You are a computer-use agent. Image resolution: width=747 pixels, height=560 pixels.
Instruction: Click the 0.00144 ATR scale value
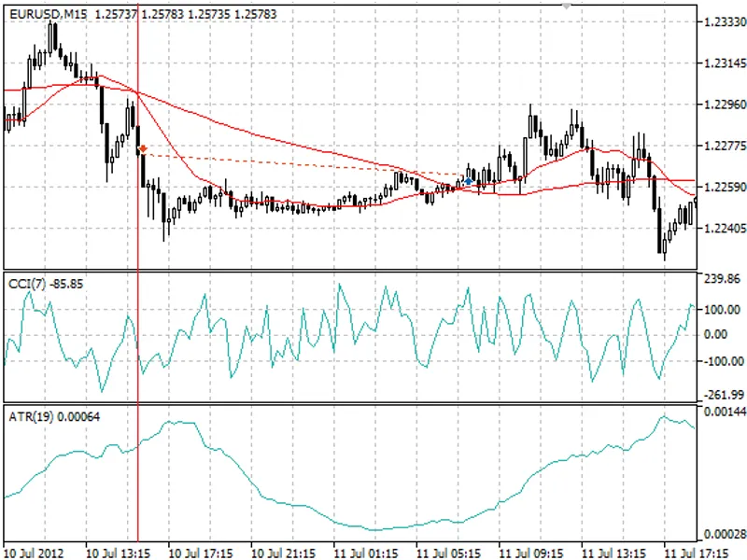pos(725,412)
